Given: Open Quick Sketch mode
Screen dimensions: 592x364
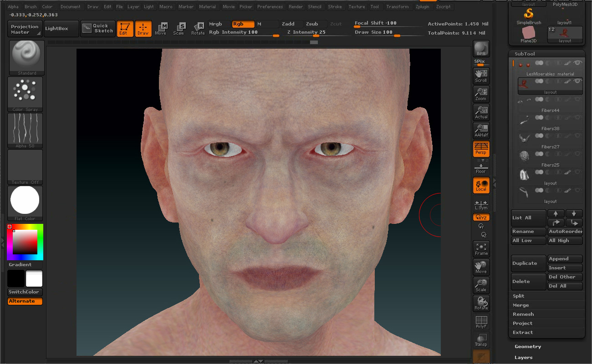Looking at the screenshot, I should coord(98,28).
